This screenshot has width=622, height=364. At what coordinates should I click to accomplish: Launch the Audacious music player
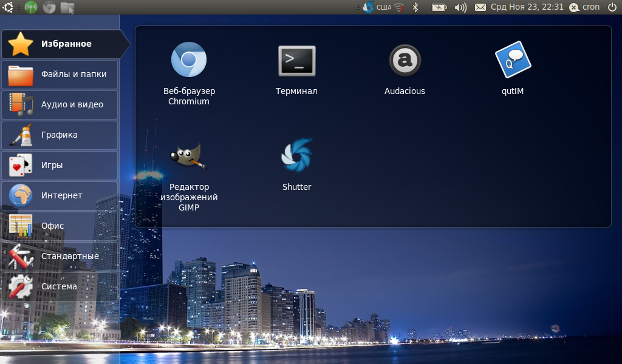tap(405, 61)
